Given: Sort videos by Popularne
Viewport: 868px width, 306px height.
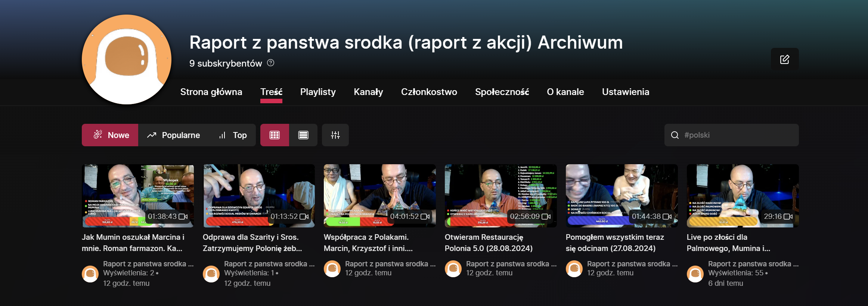Looking at the screenshot, I should point(173,135).
